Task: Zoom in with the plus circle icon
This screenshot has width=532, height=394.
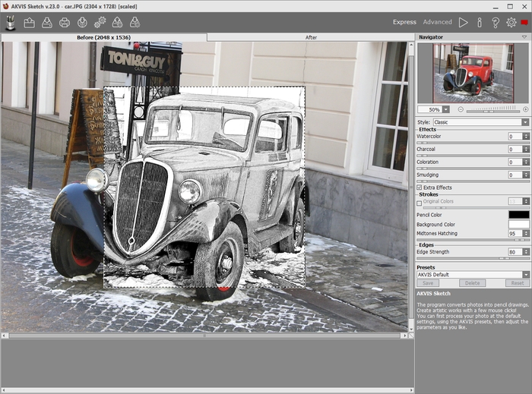Action: coord(526,109)
